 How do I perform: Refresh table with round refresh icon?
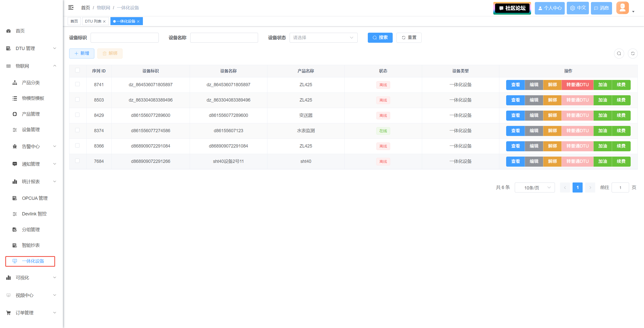[633, 54]
